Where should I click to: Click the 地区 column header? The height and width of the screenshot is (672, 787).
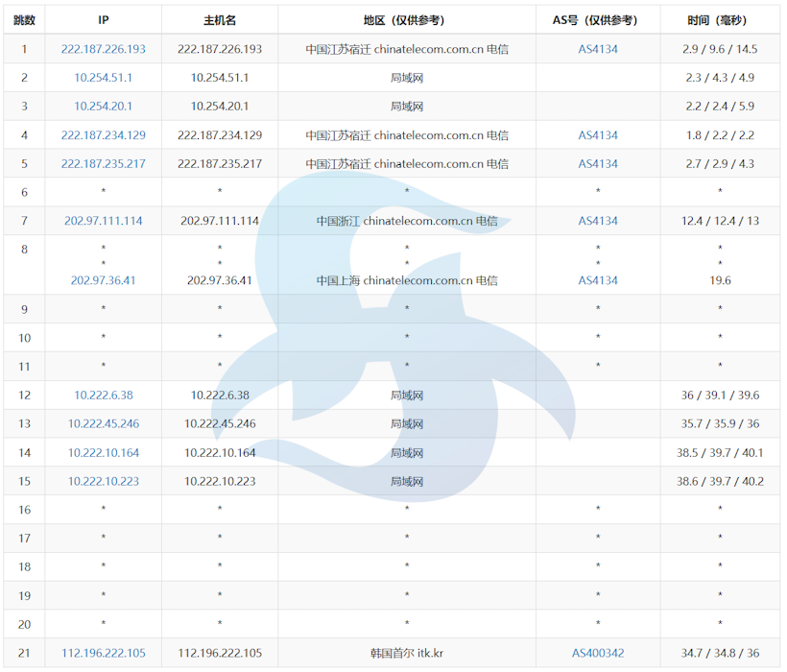click(406, 18)
